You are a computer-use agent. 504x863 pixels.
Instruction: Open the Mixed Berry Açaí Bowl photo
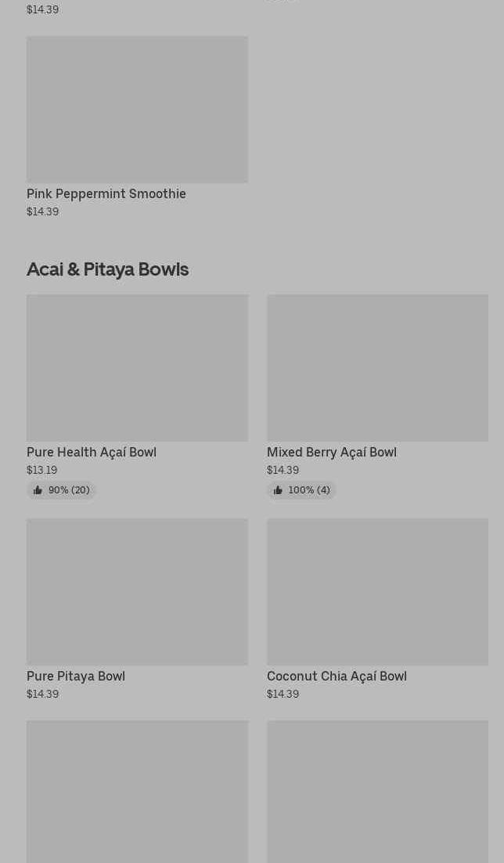tap(377, 367)
